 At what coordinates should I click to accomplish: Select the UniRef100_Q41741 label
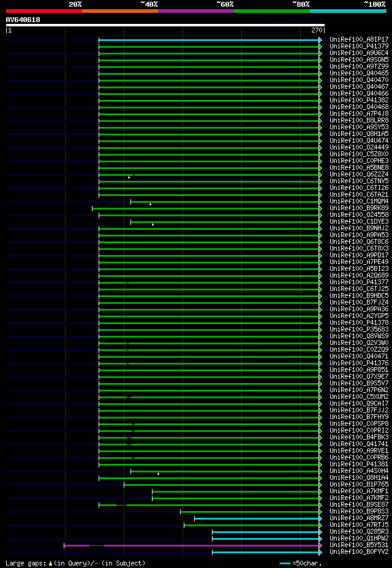click(359, 445)
